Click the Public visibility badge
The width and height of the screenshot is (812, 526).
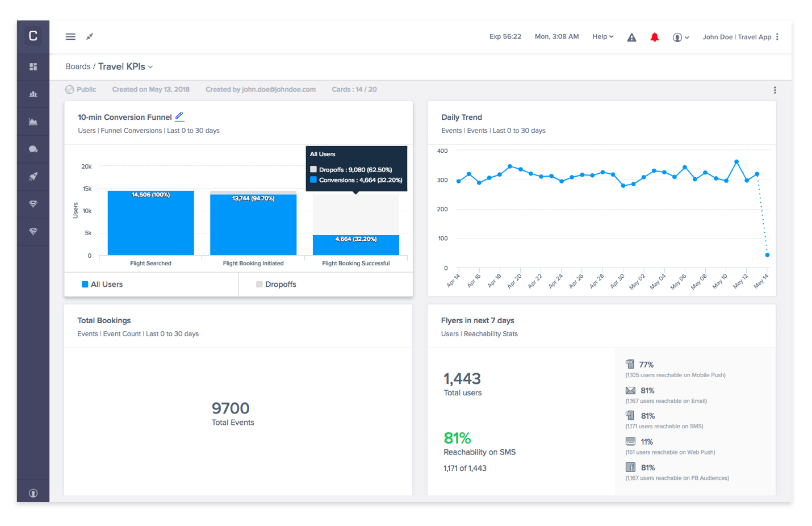[x=81, y=89]
